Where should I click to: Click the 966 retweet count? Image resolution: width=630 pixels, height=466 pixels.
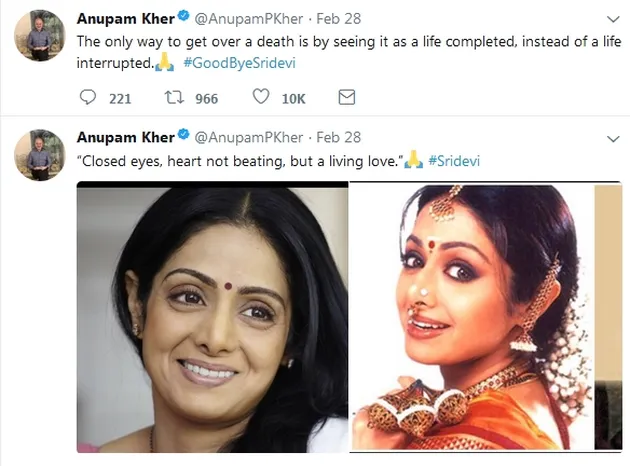pos(206,98)
